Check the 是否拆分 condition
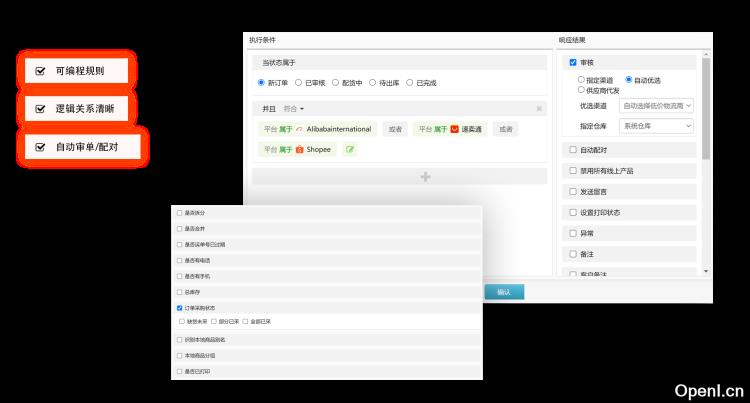 pos(180,213)
